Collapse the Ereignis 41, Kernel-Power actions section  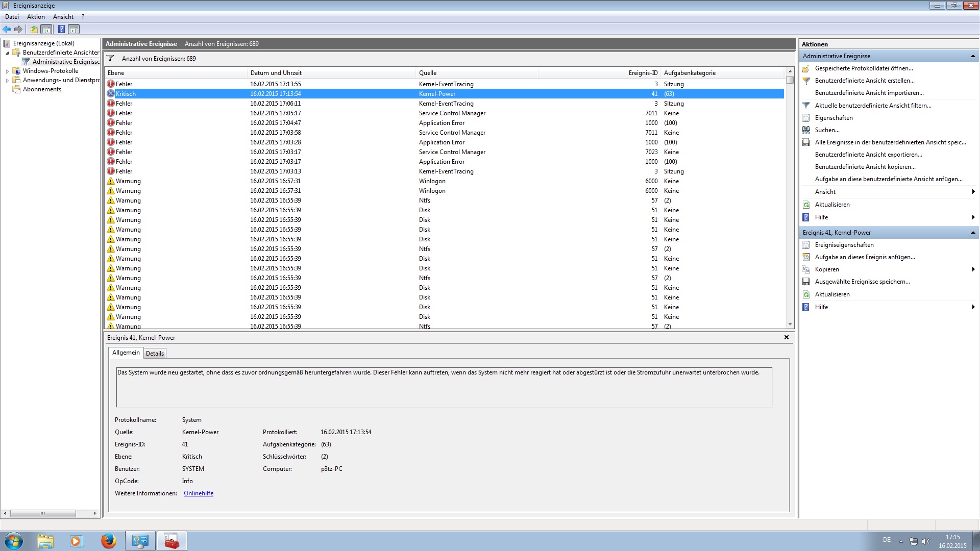pyautogui.click(x=972, y=233)
